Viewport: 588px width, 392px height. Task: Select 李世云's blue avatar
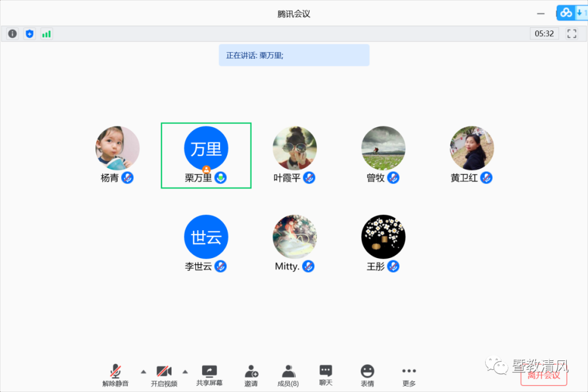coord(206,237)
